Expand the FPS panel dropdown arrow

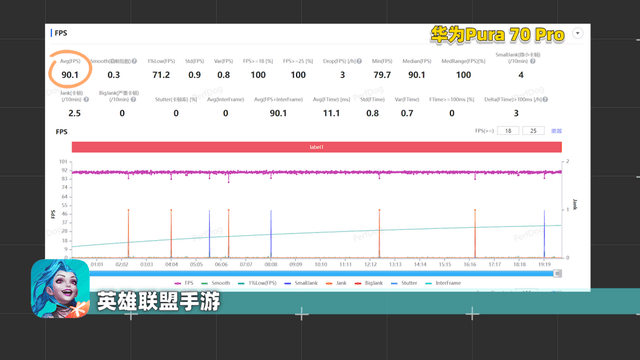pyautogui.click(x=578, y=33)
